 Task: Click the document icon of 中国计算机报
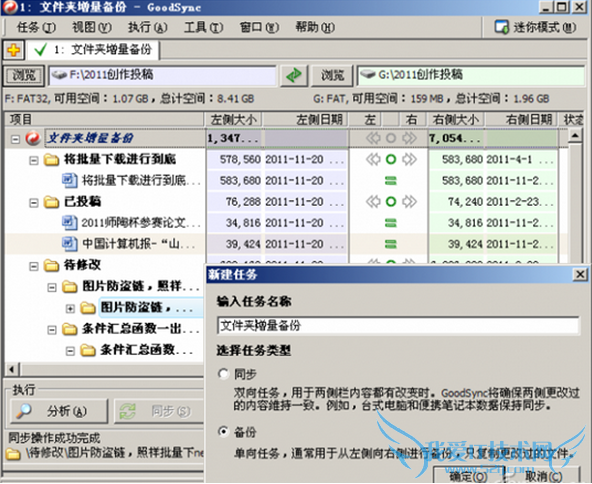(69, 244)
